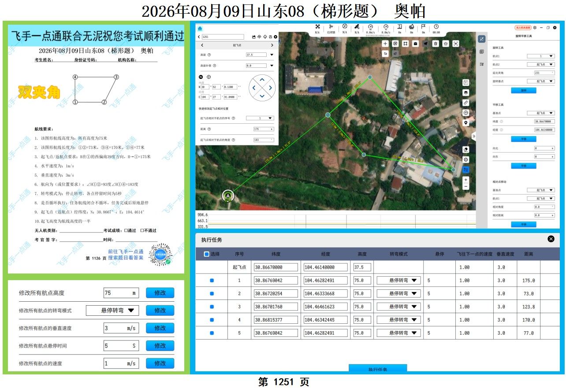
Task: Toggle the checkbox for waypoint row 4
Action: coord(212,320)
